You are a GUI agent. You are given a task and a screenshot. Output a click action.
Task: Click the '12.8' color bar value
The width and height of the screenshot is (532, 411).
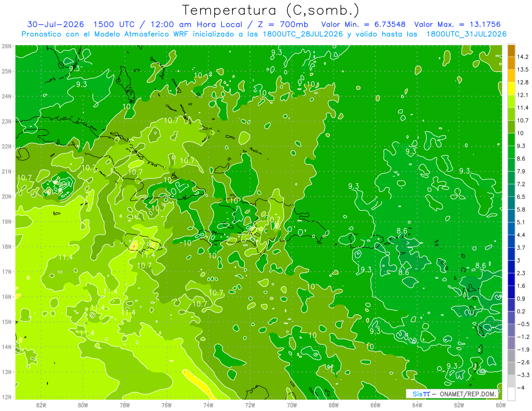point(523,82)
